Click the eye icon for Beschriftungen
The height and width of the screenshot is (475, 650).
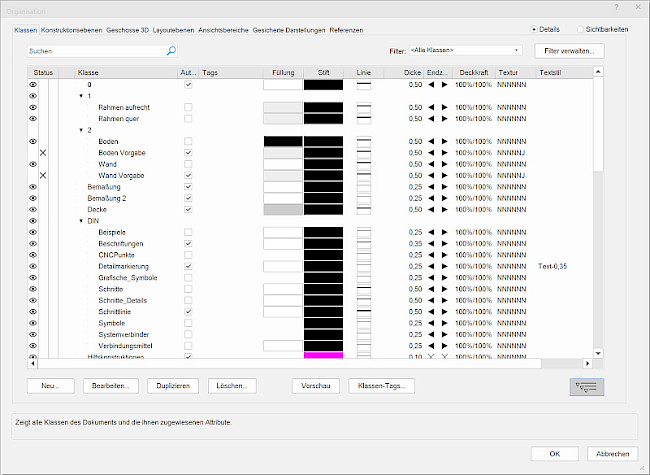tap(33, 243)
